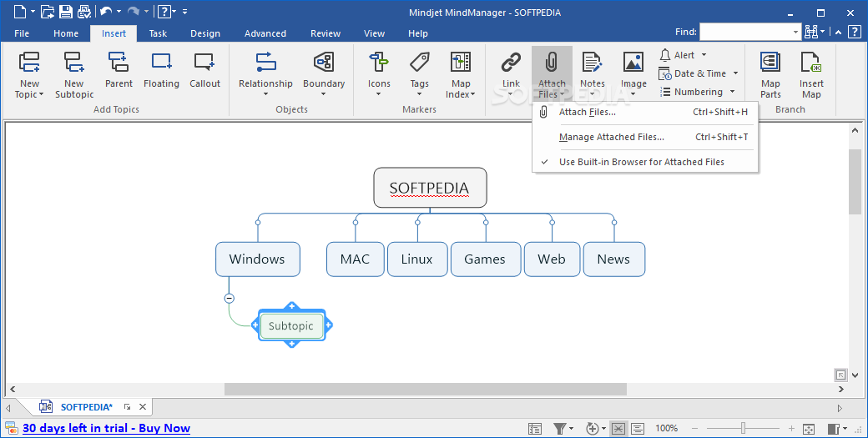Open the task panes dropdown in status bar
The width and height of the screenshot is (868, 438).
[x=845, y=429]
